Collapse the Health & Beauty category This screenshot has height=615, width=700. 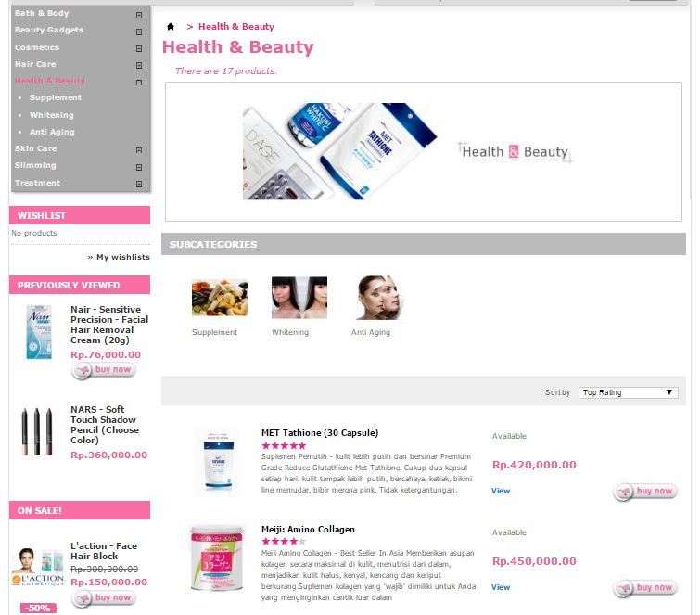pos(139,83)
